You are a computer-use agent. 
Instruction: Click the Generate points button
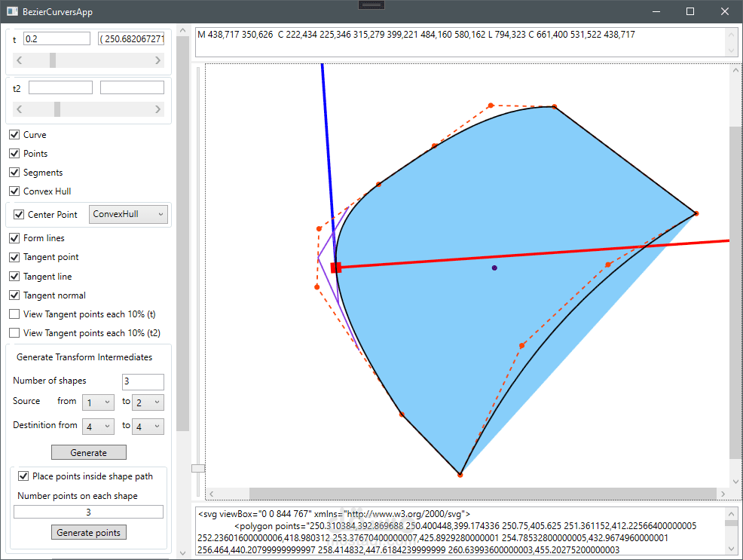88,531
